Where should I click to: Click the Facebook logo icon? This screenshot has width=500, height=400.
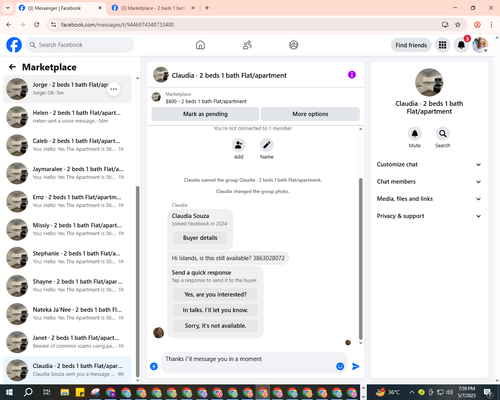[14, 45]
